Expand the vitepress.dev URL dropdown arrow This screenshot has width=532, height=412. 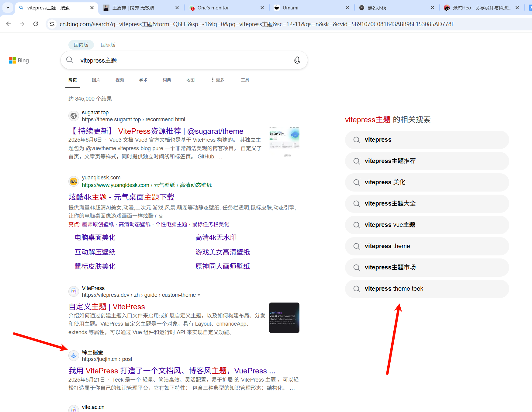(199, 295)
